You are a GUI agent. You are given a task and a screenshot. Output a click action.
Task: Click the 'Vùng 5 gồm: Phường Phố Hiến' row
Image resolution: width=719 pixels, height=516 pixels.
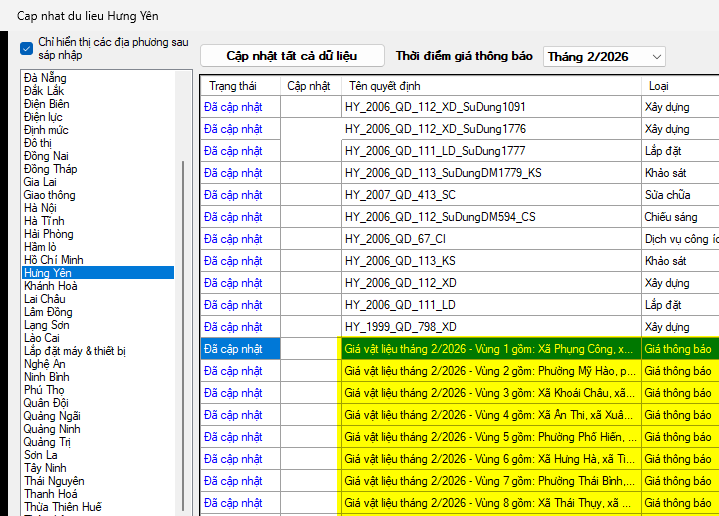point(488,437)
